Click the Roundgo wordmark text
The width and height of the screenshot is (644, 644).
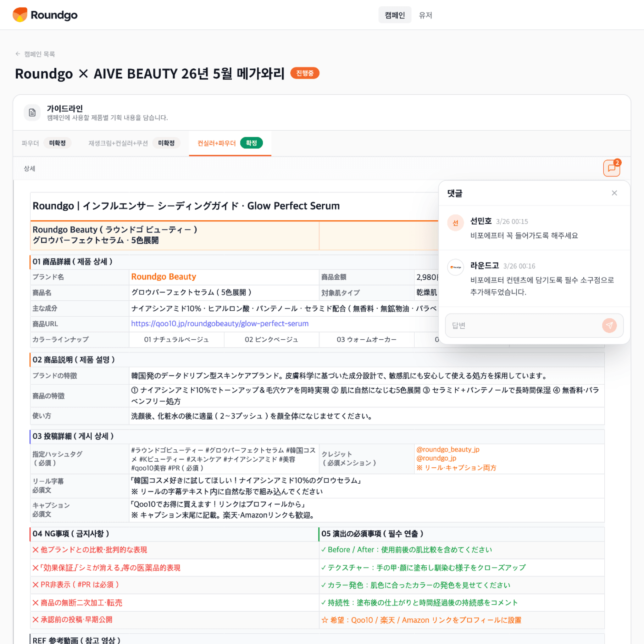[54, 15]
